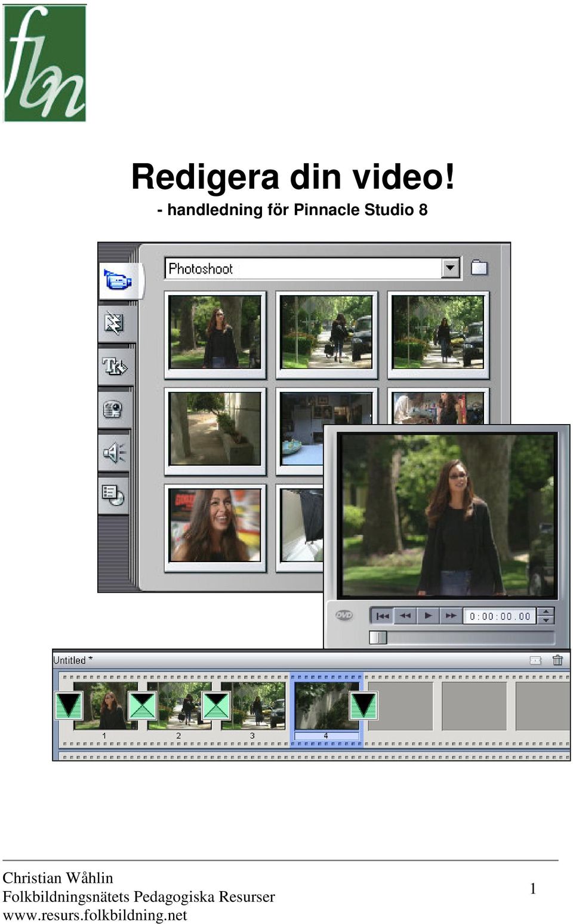Expand the Photoshoot dropdown arrow

(451, 268)
